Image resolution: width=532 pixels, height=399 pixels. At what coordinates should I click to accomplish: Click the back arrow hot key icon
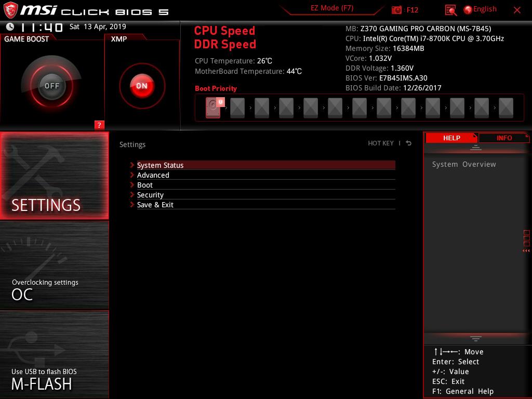pyautogui.click(x=408, y=143)
